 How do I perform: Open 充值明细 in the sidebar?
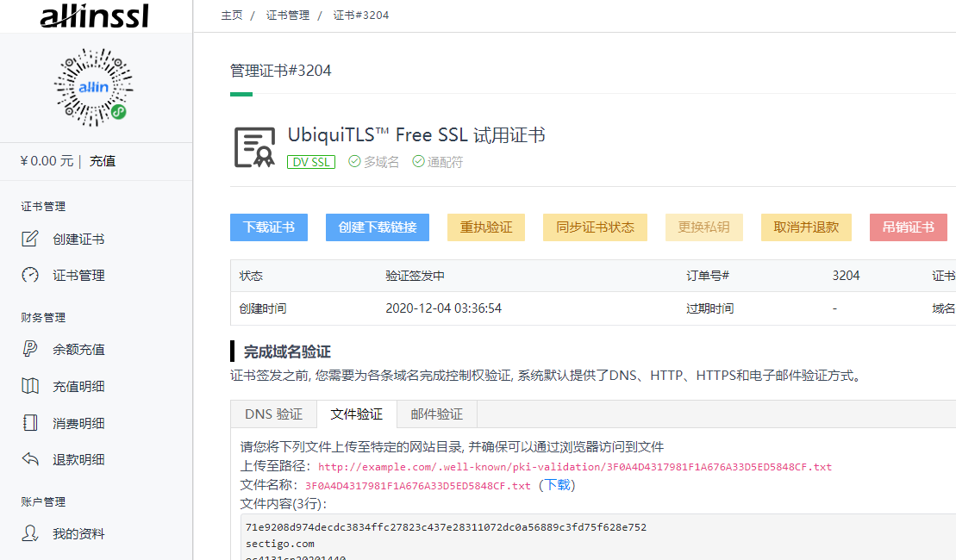click(78, 386)
